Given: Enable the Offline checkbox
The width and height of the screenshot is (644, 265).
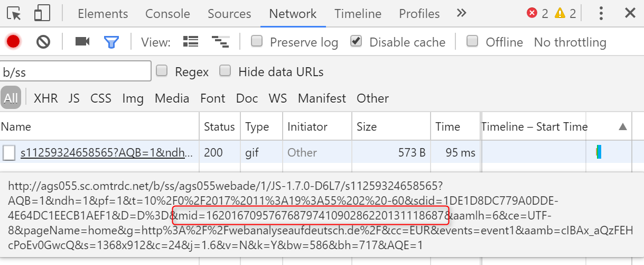Looking at the screenshot, I should [x=473, y=41].
